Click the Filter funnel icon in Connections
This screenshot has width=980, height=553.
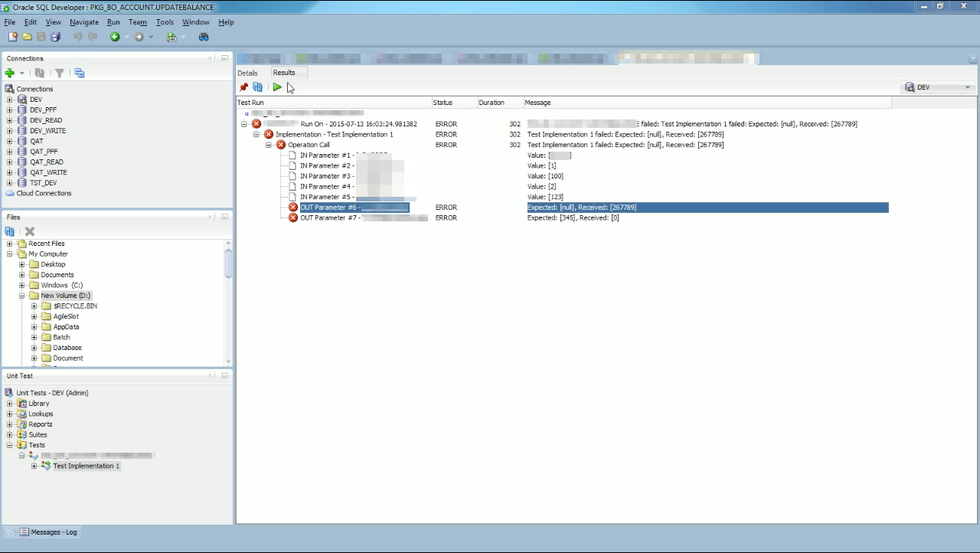[x=59, y=73]
